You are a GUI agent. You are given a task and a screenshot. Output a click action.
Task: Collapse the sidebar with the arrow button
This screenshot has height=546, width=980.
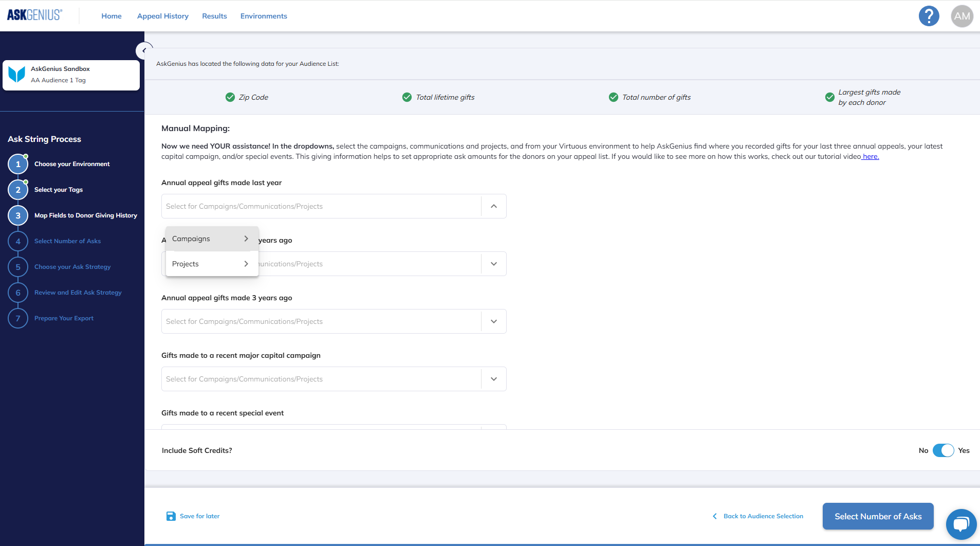144,50
